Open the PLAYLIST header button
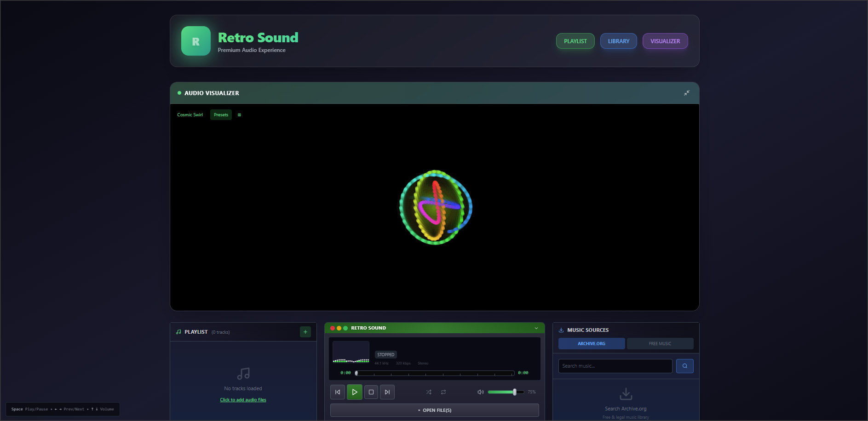This screenshot has height=421, width=868. coord(575,41)
